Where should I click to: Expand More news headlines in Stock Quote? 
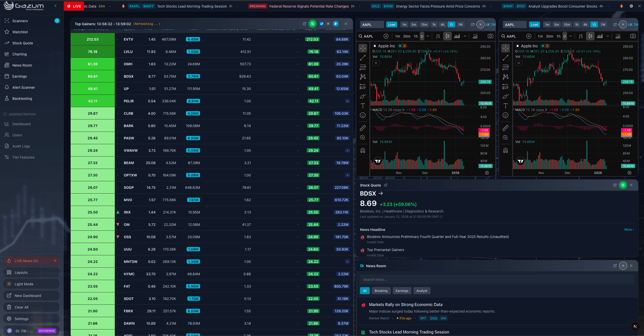[629, 230]
